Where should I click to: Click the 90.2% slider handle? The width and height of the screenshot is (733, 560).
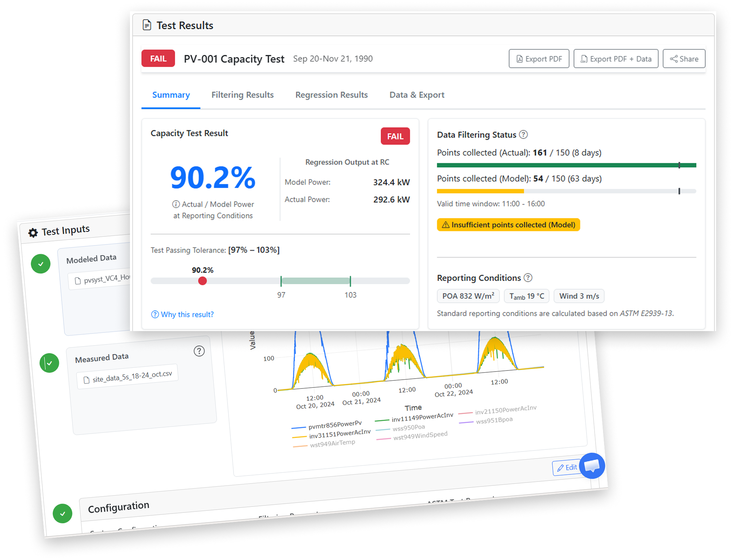pos(203,281)
